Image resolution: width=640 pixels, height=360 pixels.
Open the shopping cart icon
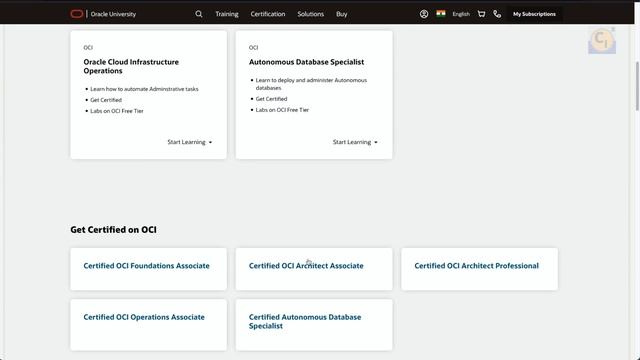coord(482,14)
